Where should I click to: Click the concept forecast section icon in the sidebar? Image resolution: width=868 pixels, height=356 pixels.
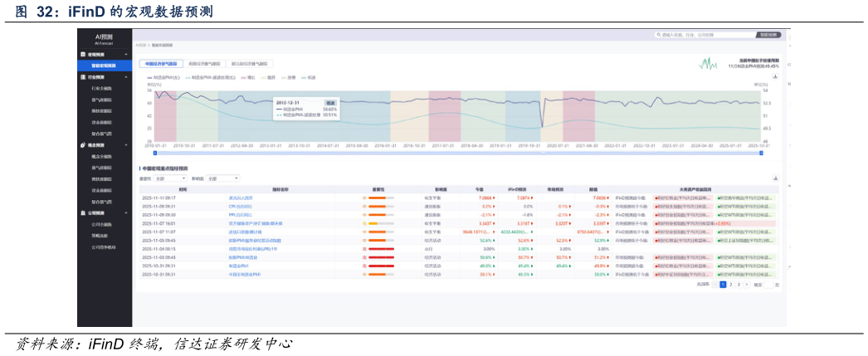pyautogui.click(x=82, y=145)
